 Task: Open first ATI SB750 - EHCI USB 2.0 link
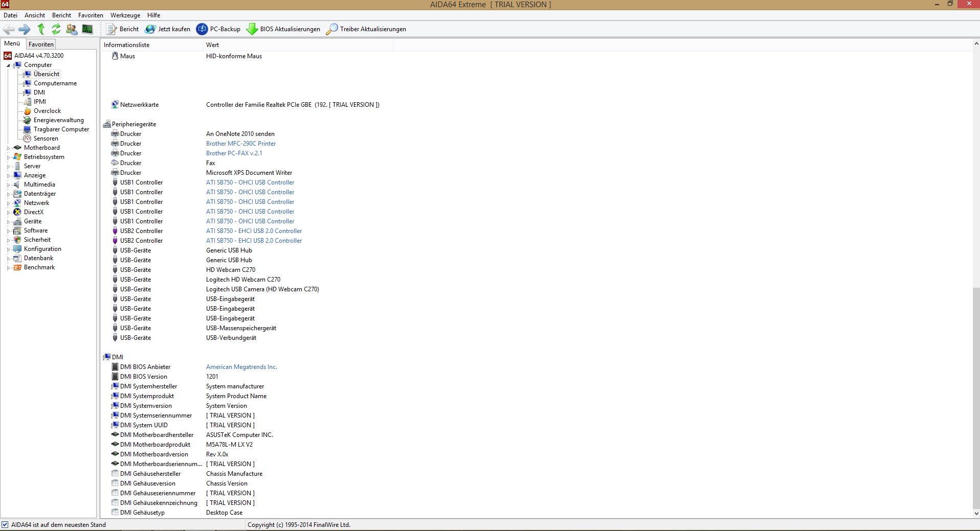pos(254,231)
